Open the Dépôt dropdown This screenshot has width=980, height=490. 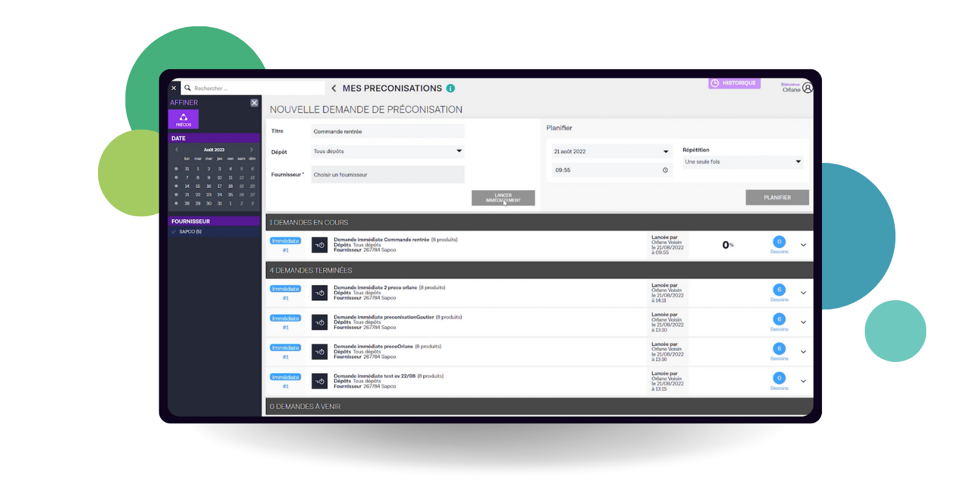click(459, 151)
